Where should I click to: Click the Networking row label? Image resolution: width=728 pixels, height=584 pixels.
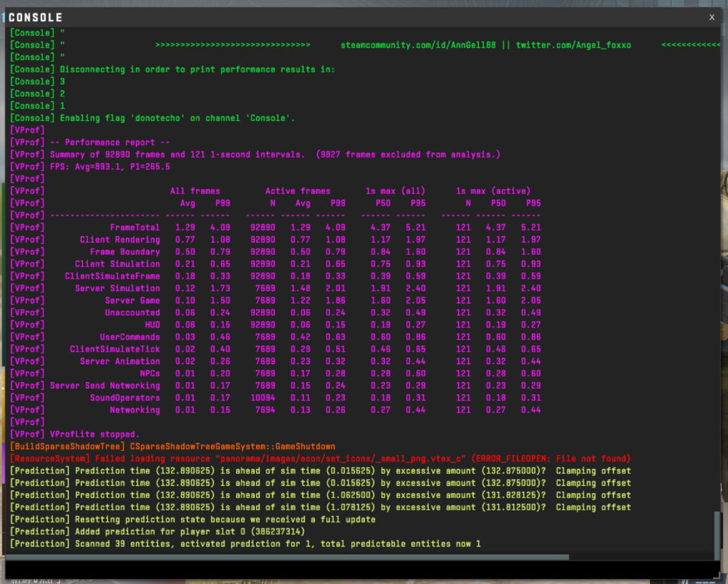tap(135, 410)
